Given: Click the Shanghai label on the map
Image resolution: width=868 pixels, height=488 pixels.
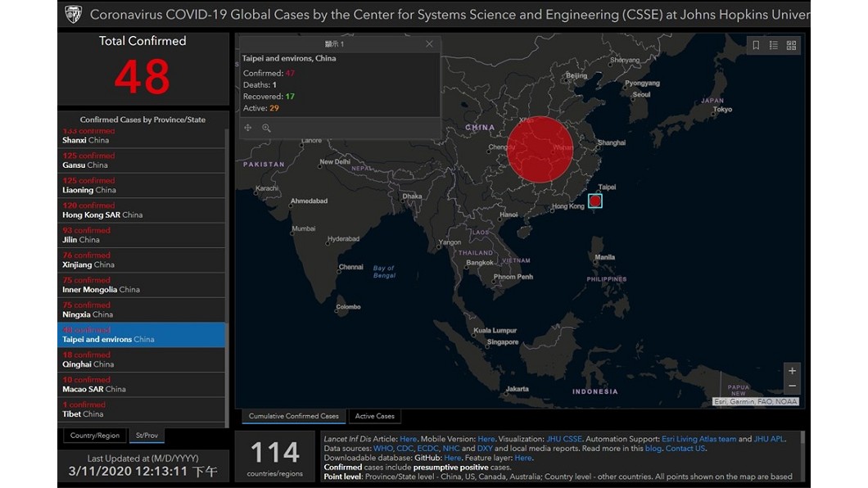Looking at the screenshot, I should coord(612,142).
